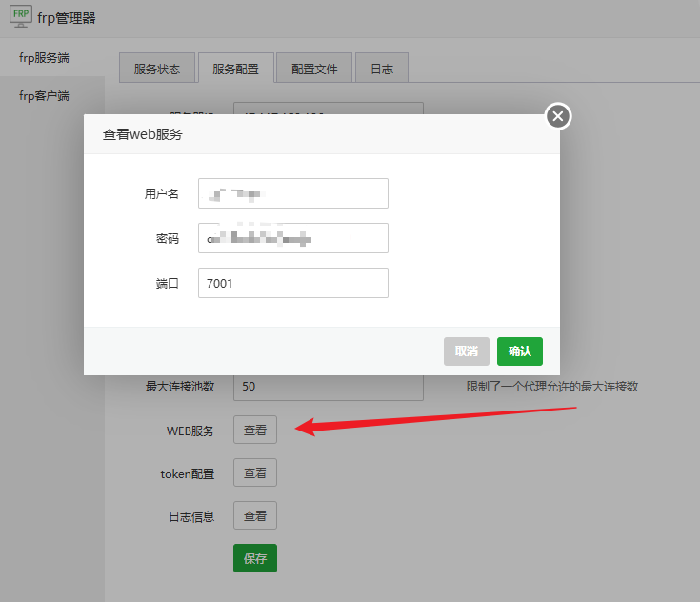Click the 端口 field showing 7001

[292, 283]
